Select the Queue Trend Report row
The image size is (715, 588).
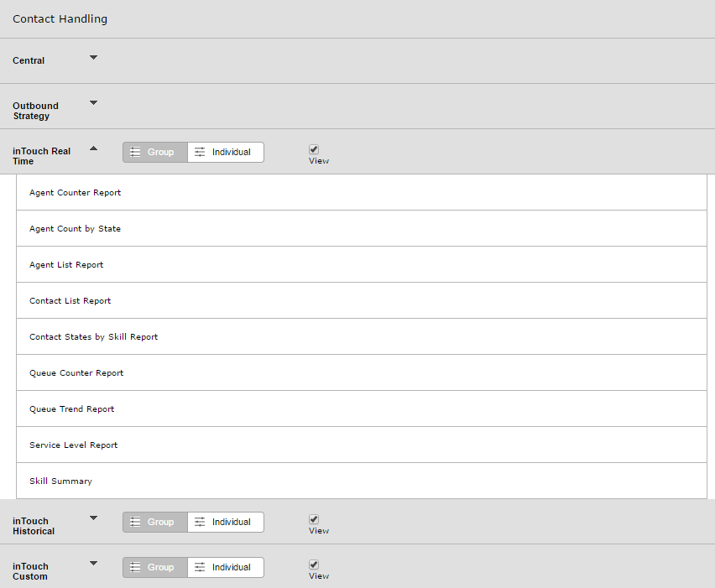(362, 408)
